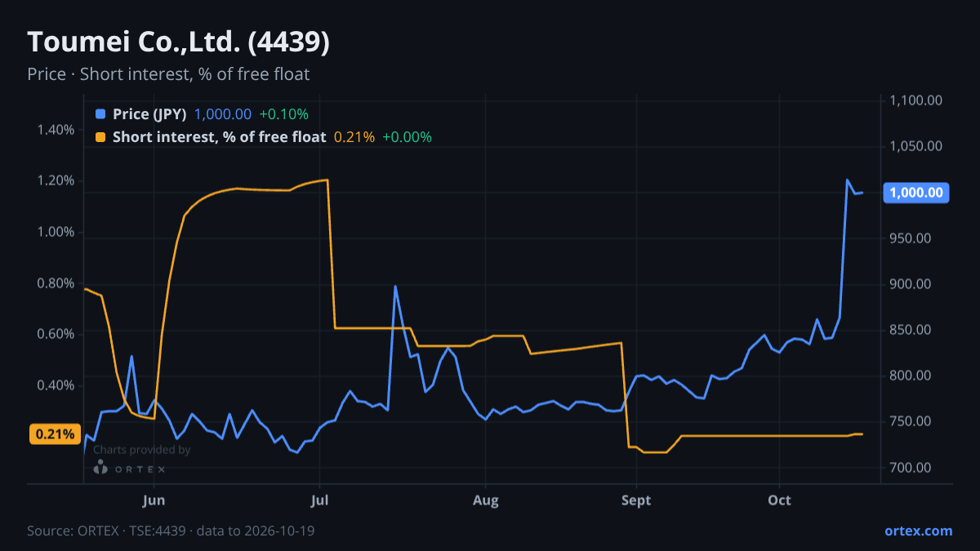Click the subtitle Price · Short interest, % of free float
The image size is (980, 551).
click(x=168, y=74)
